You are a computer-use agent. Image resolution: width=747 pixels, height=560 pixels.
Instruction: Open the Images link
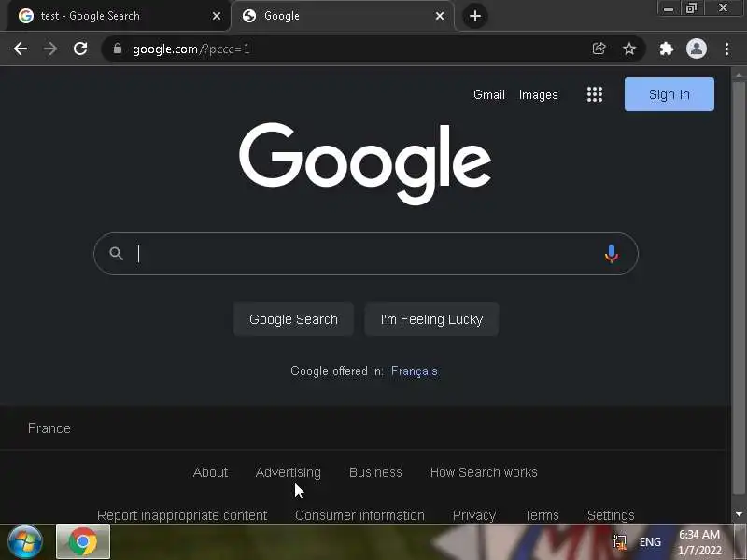pyautogui.click(x=539, y=95)
